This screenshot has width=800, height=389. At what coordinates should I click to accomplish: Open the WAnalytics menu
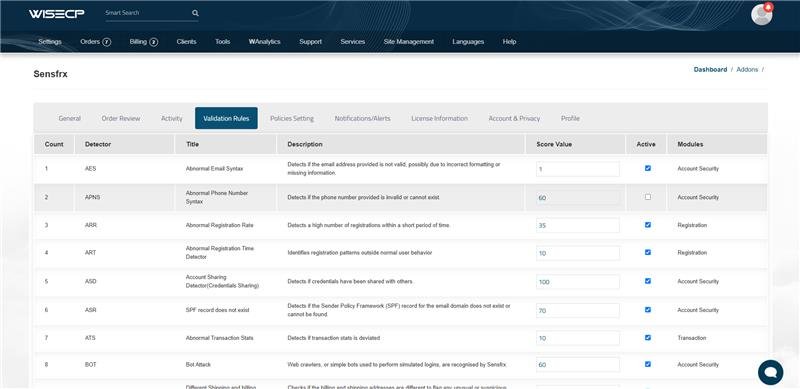264,42
